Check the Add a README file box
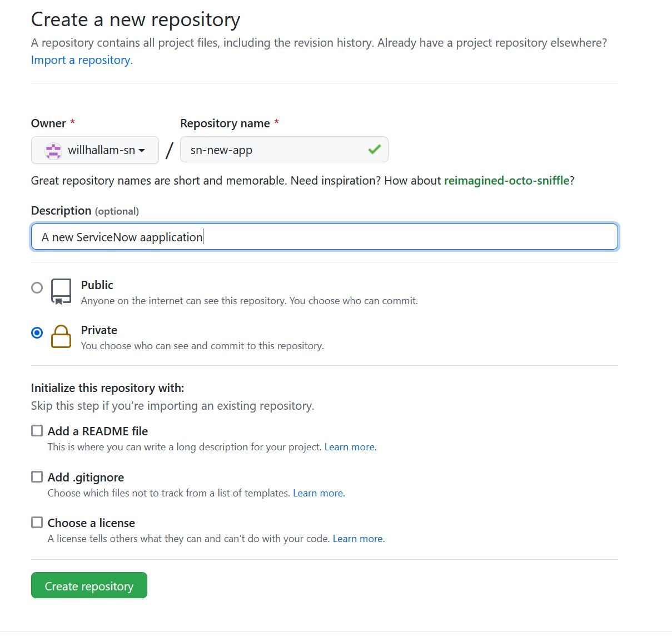672x641 pixels. click(37, 430)
